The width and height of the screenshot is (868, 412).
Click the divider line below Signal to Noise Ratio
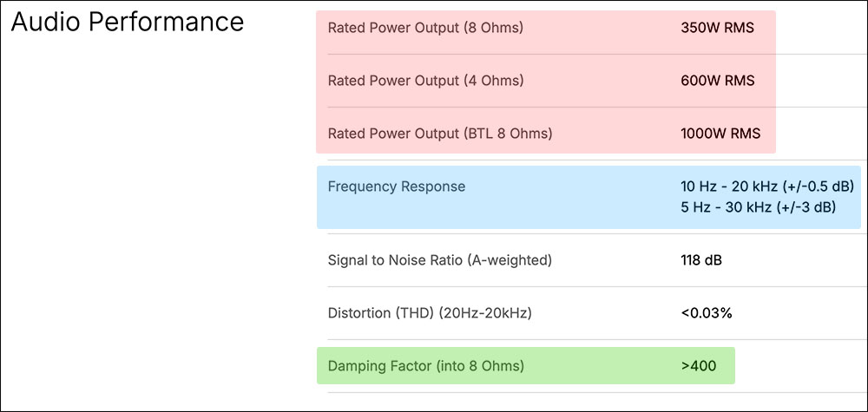tap(597, 286)
